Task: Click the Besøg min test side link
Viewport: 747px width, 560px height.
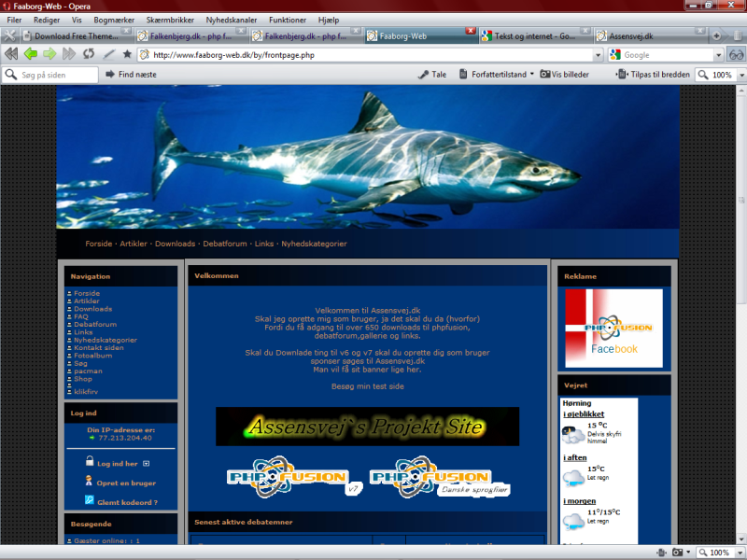Action: pyautogui.click(x=367, y=386)
